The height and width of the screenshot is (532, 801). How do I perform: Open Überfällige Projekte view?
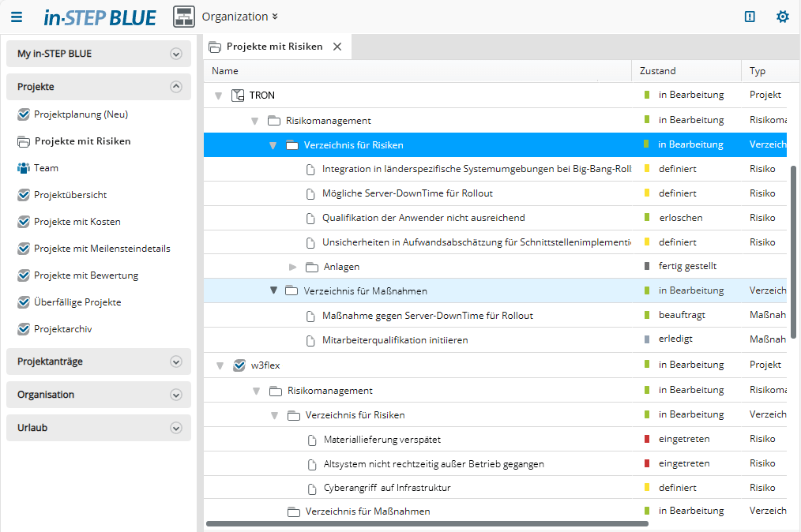pos(77,302)
